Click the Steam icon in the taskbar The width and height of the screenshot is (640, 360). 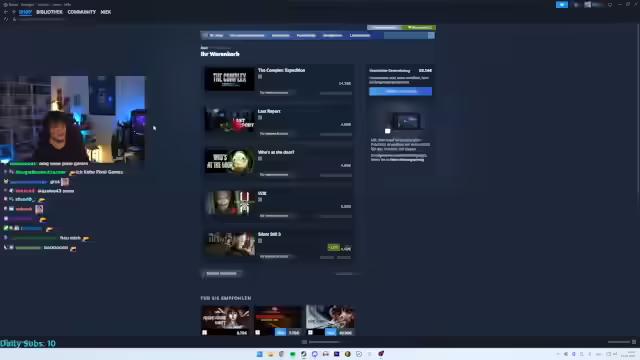tap(304, 354)
